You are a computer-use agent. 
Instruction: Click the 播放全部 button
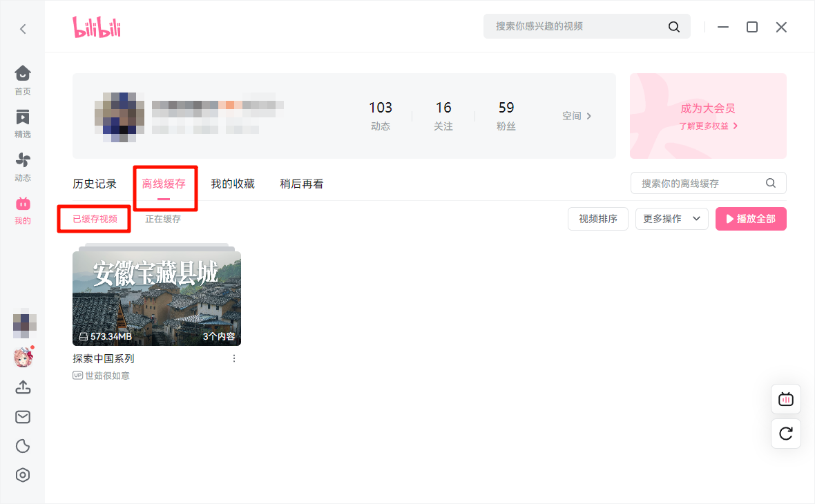coord(751,219)
